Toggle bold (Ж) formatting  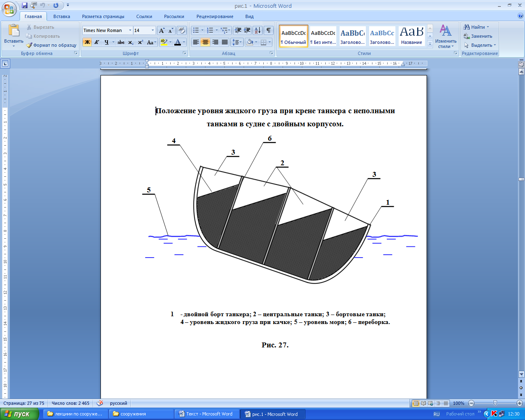coord(87,42)
